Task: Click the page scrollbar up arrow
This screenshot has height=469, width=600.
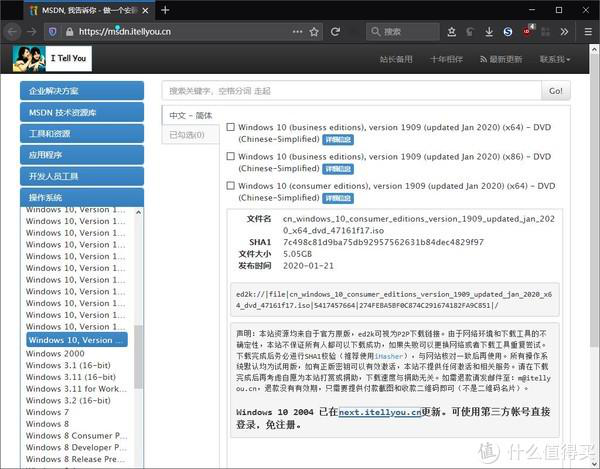Action: [594, 49]
